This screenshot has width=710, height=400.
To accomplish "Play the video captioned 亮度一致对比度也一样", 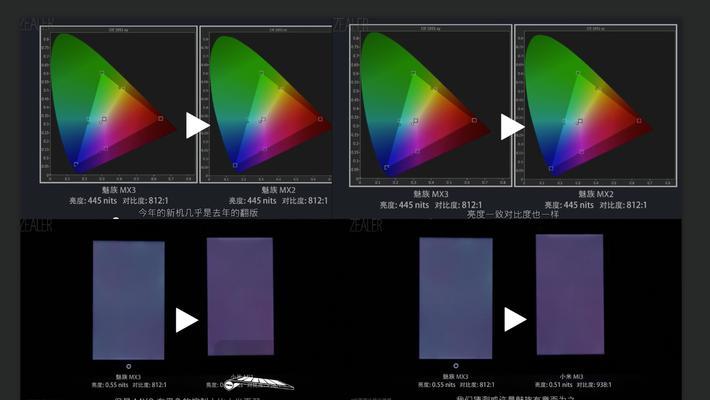I will [513, 127].
